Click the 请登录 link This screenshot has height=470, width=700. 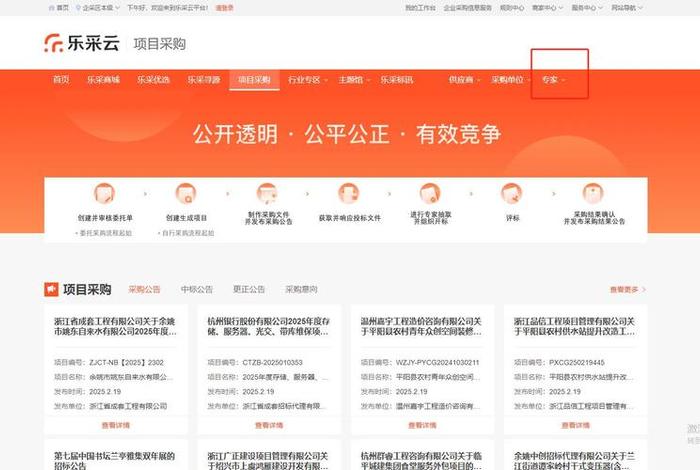[225, 8]
